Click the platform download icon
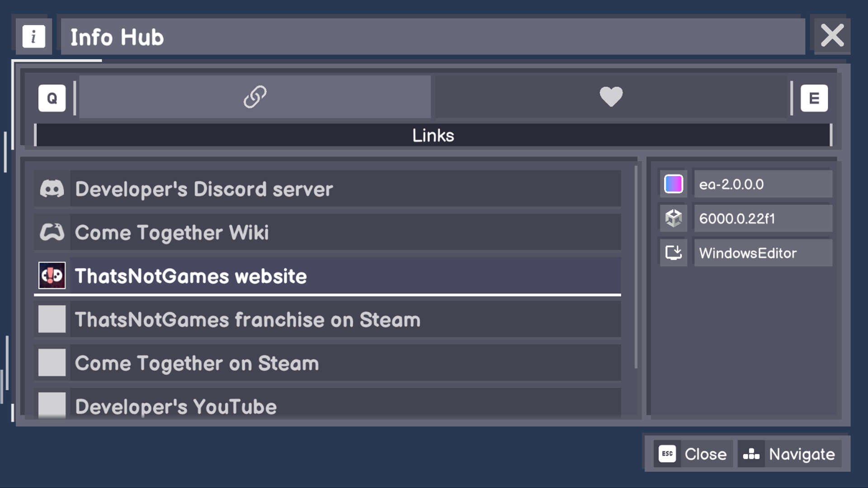This screenshot has width=868, height=488. (x=674, y=253)
